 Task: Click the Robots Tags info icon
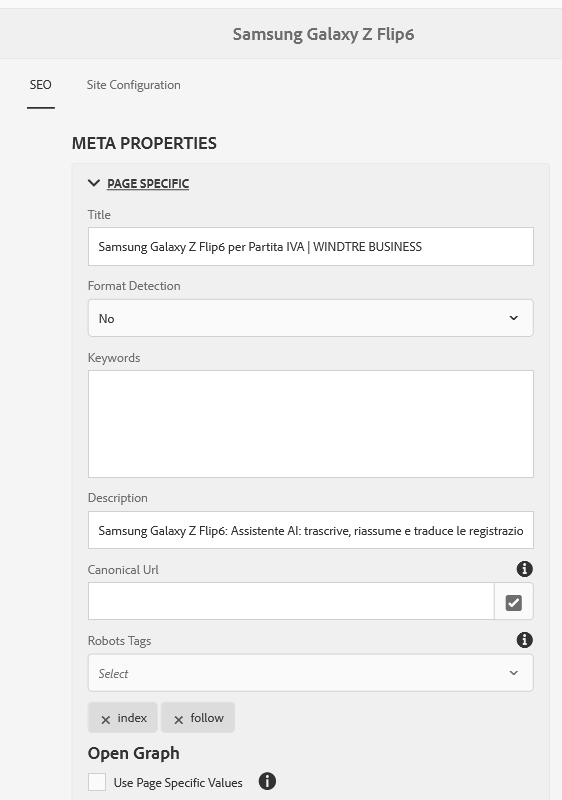click(x=524, y=640)
